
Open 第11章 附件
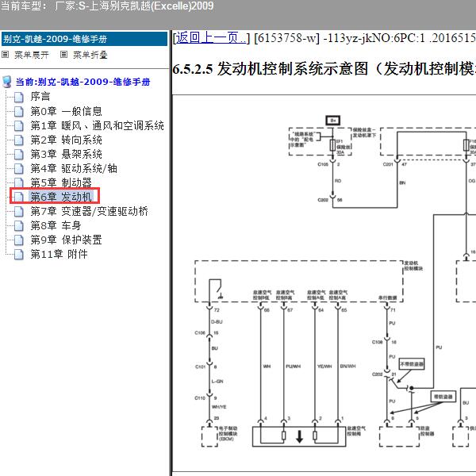click(59, 254)
